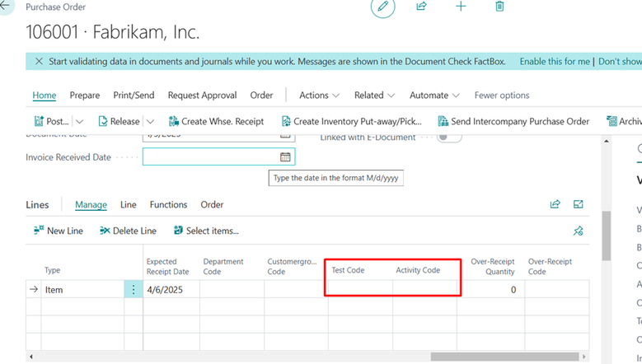
Task: Open dropdown arrow beside Post
Action: click(x=79, y=121)
